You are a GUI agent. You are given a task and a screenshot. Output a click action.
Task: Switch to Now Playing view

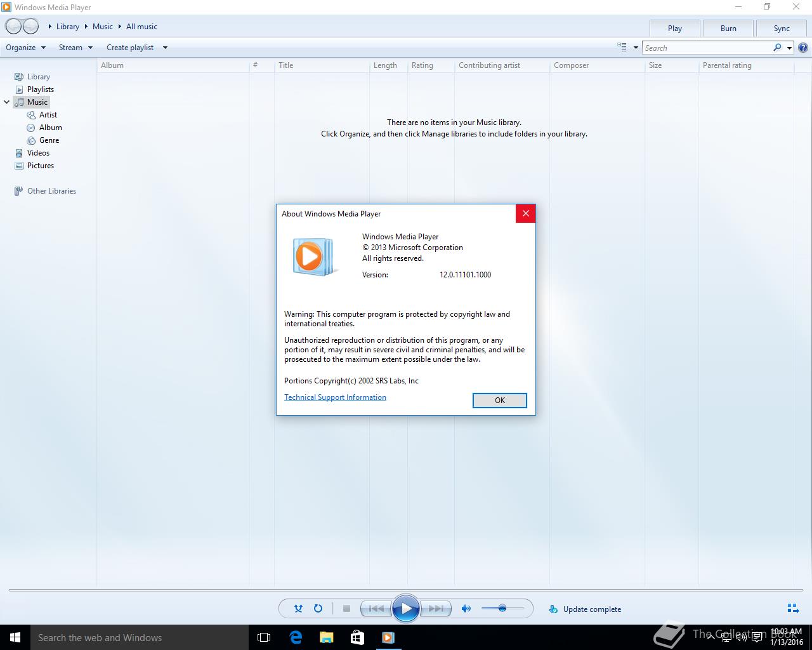[793, 608]
